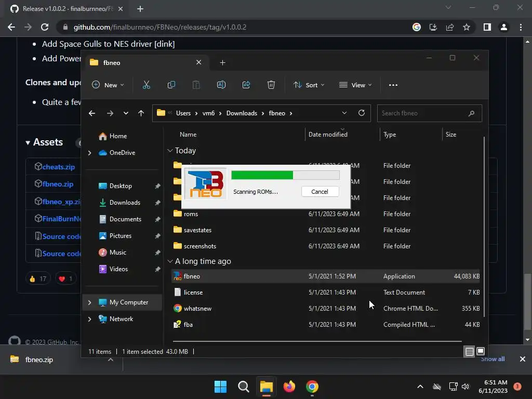
Task: Switch to large thumbnails view icon in status bar
Action: [x=481, y=352]
